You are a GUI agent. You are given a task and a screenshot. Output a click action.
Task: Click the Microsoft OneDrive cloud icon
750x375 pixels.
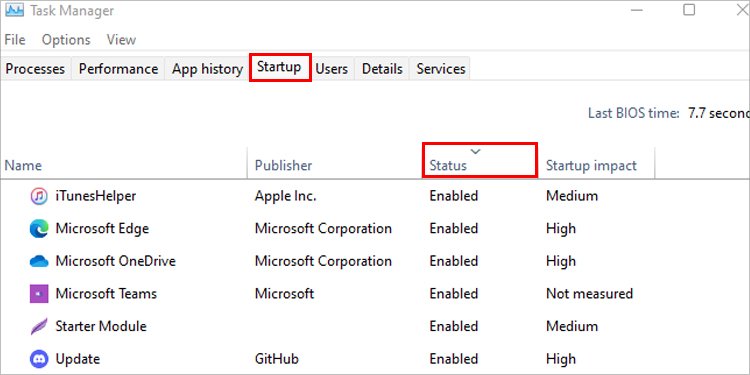(x=39, y=261)
